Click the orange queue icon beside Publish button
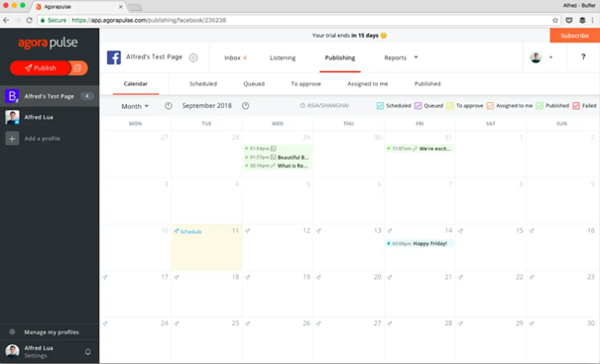600x364 pixels. pos(78,68)
